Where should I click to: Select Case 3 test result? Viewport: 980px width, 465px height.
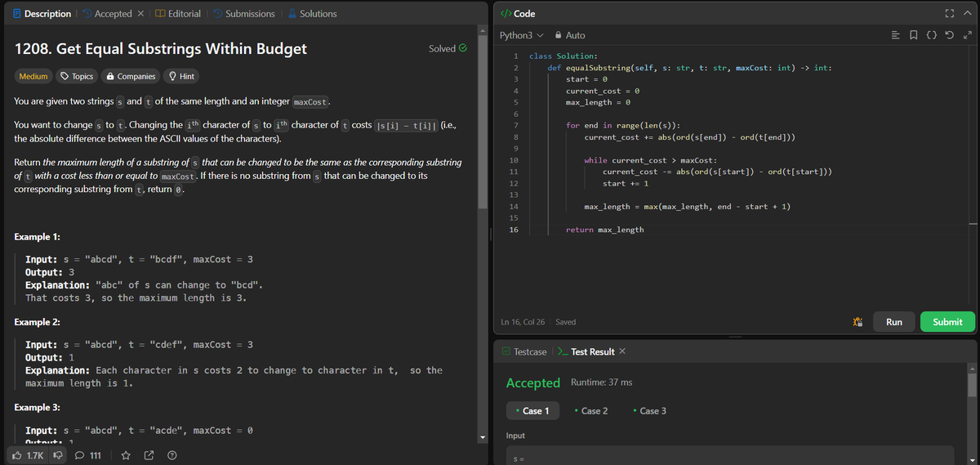pyautogui.click(x=649, y=410)
